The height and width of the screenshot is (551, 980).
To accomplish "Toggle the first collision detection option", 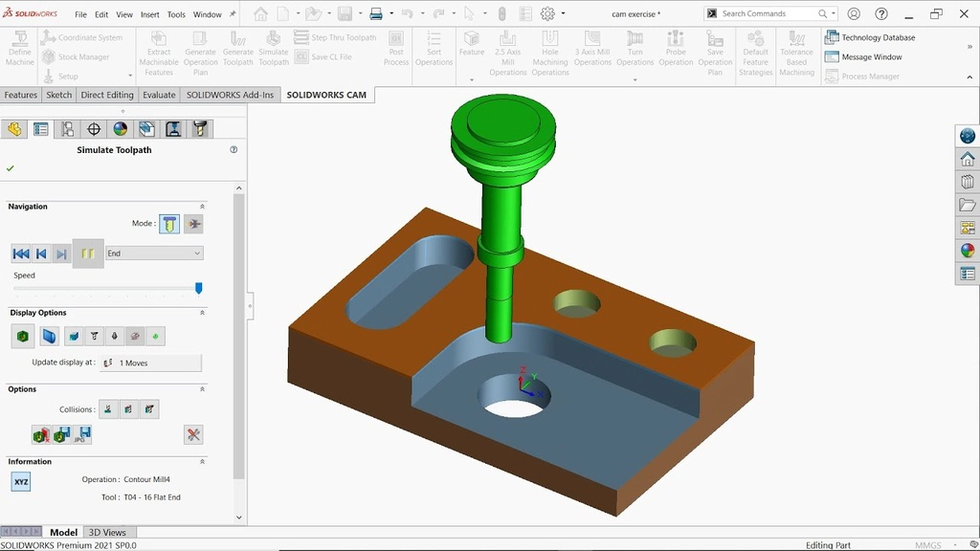I will tap(108, 408).
